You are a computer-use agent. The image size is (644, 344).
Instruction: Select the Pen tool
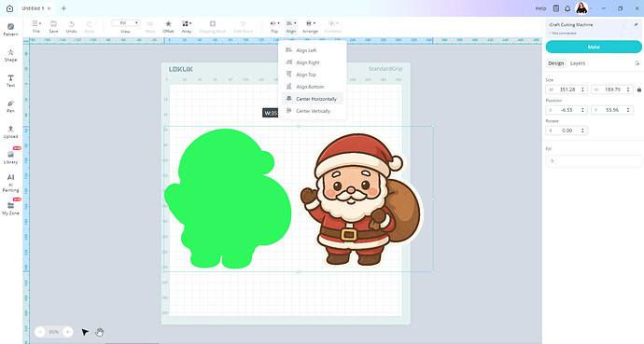point(10,105)
